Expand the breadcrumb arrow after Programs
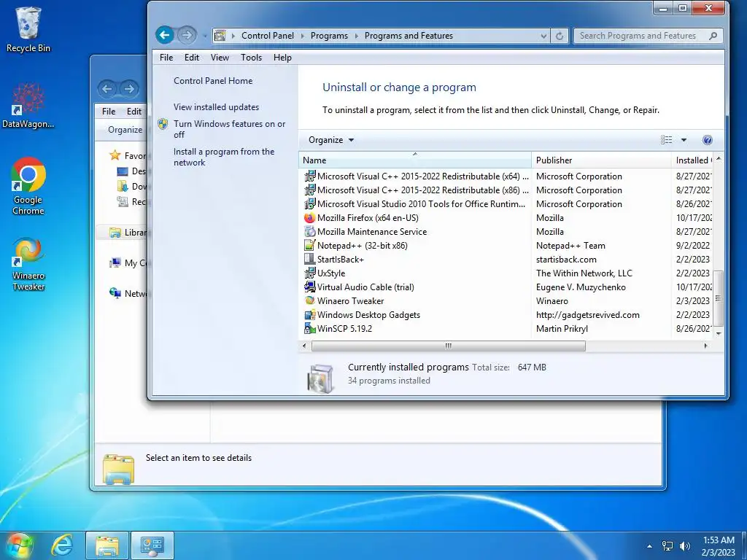The width and height of the screenshot is (747, 560). 356,36
